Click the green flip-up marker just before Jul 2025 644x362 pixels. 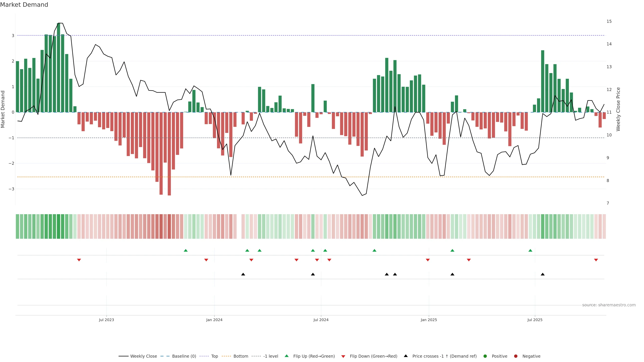coord(530,250)
